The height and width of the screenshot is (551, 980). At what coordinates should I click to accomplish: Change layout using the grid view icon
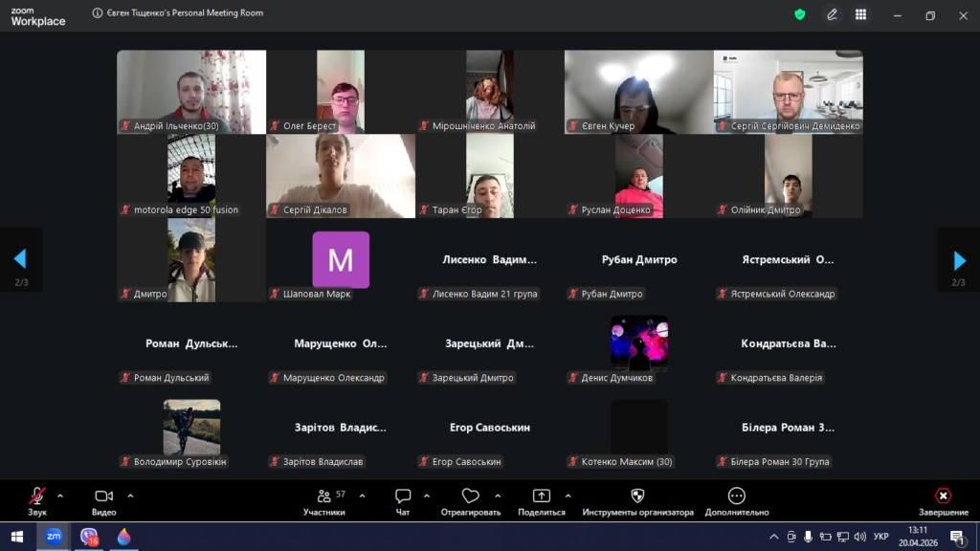(x=860, y=14)
